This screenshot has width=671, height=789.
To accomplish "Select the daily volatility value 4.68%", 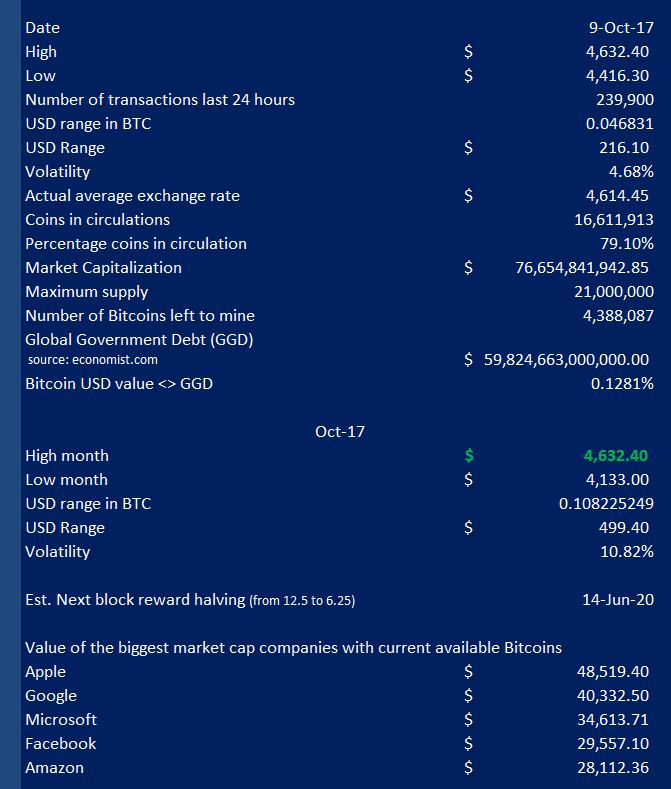I will click(631, 172).
